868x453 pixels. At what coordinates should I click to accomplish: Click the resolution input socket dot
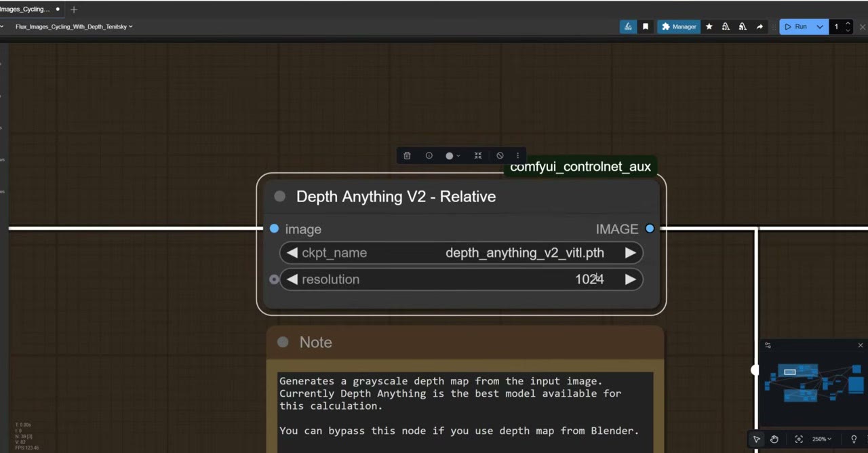[x=274, y=279]
